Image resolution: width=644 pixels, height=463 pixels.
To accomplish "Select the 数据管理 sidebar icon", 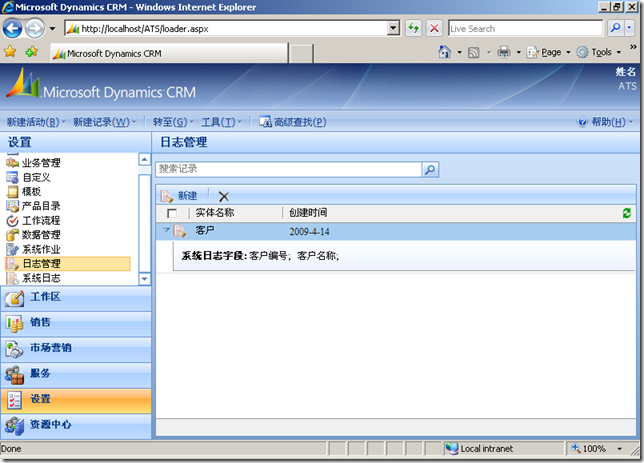I will (x=12, y=235).
